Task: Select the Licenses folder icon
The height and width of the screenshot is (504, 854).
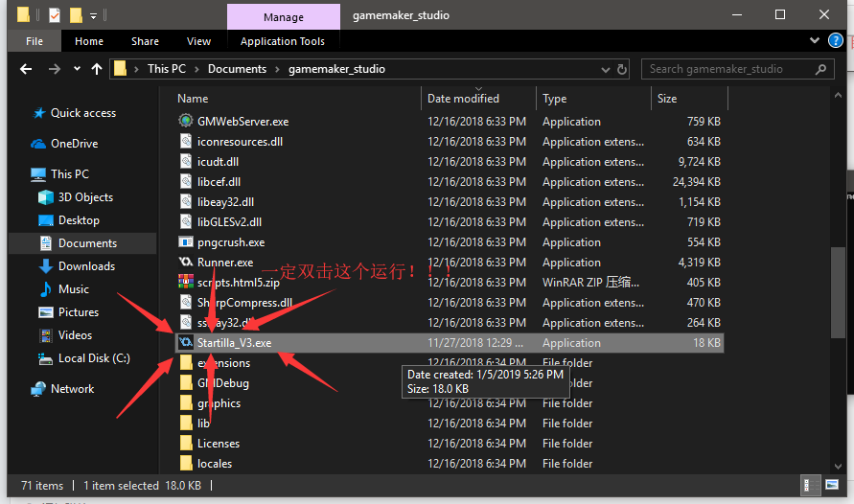Action: (186, 444)
